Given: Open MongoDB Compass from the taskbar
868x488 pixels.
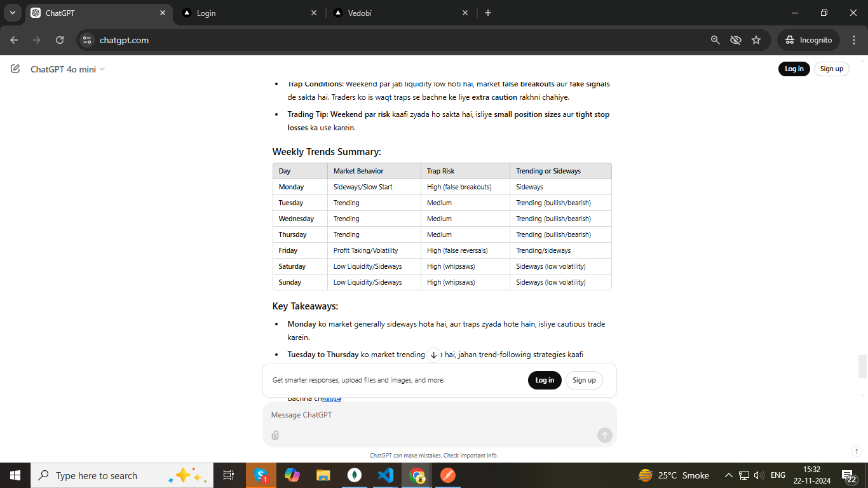Looking at the screenshot, I should [355, 475].
